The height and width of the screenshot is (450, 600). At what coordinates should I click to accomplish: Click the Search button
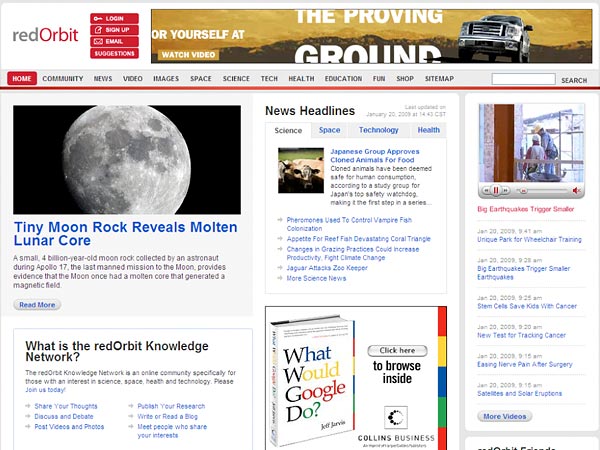point(574,80)
